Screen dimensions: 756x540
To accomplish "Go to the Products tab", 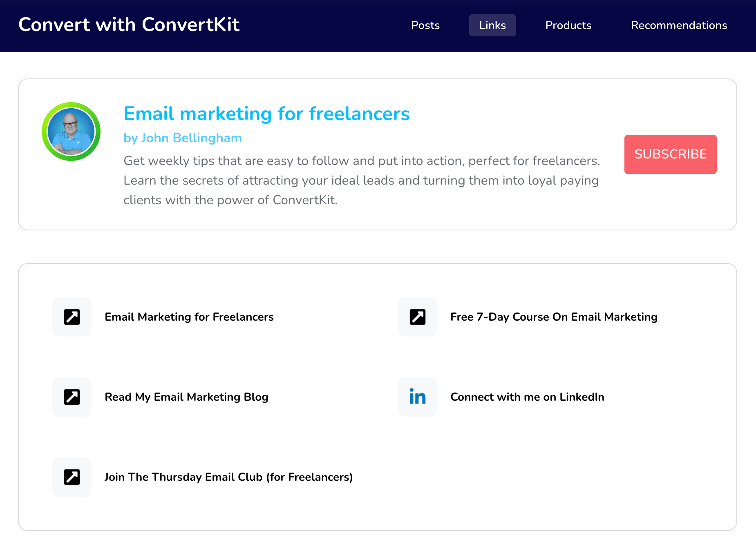I will (x=568, y=25).
